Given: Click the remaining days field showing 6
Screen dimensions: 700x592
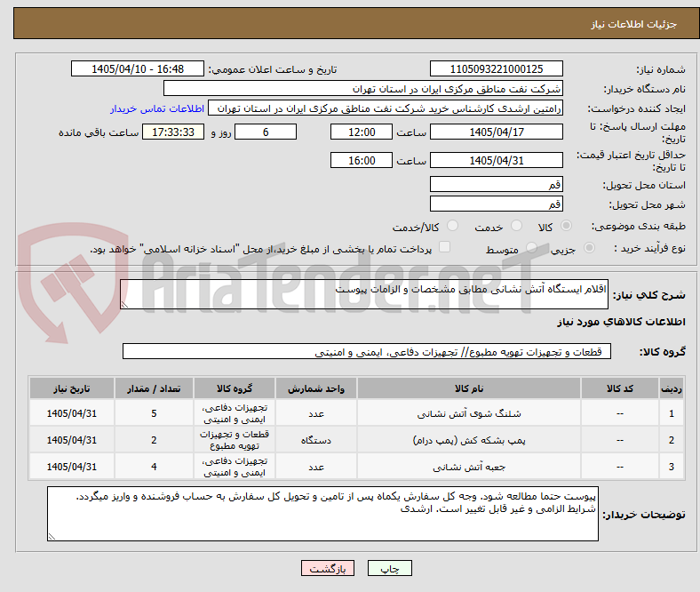Looking at the screenshot, I should point(266,132).
